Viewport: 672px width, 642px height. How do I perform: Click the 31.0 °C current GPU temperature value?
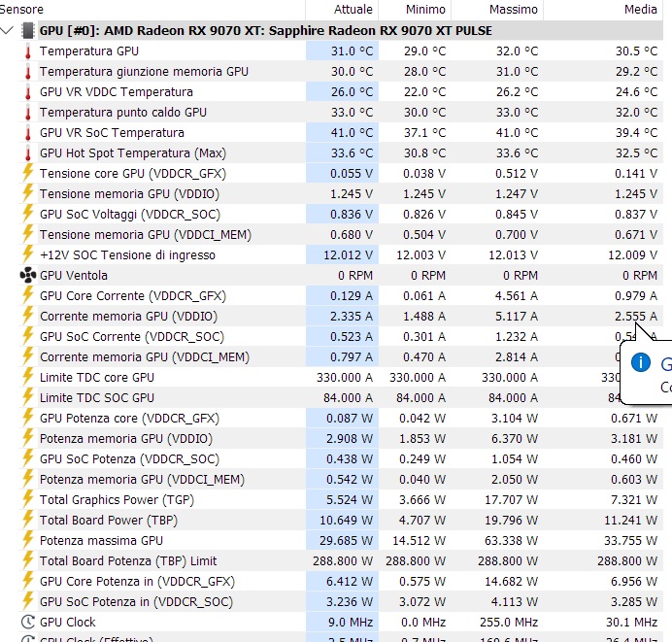pyautogui.click(x=352, y=51)
